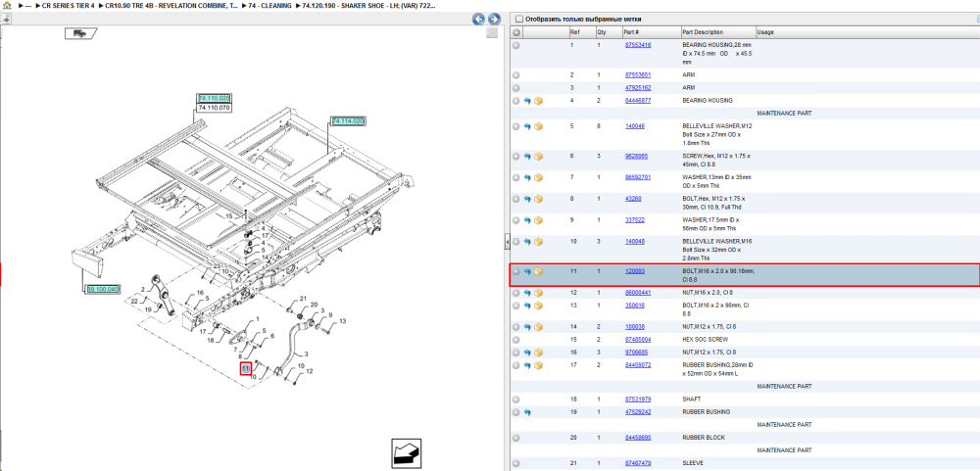Select callout 21 on the diagram

point(304,298)
